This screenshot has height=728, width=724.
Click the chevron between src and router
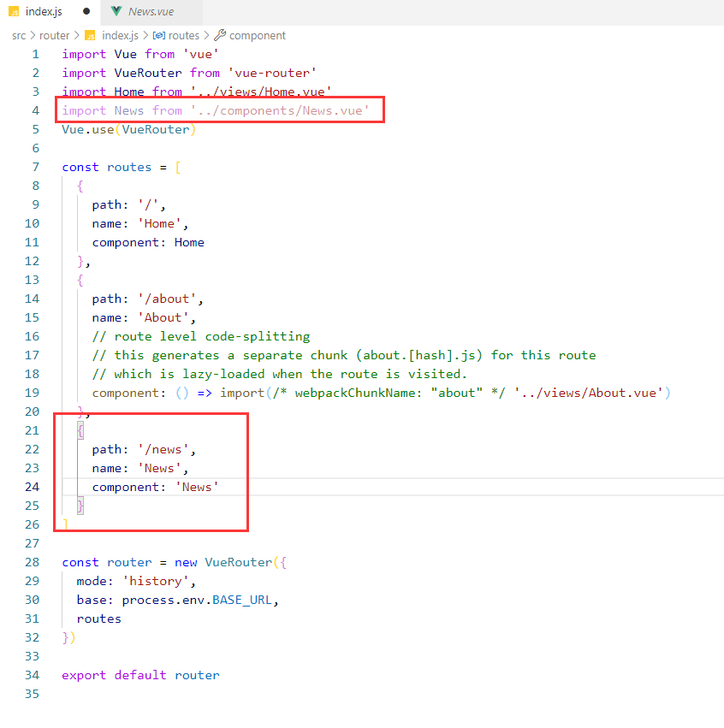click(33, 35)
